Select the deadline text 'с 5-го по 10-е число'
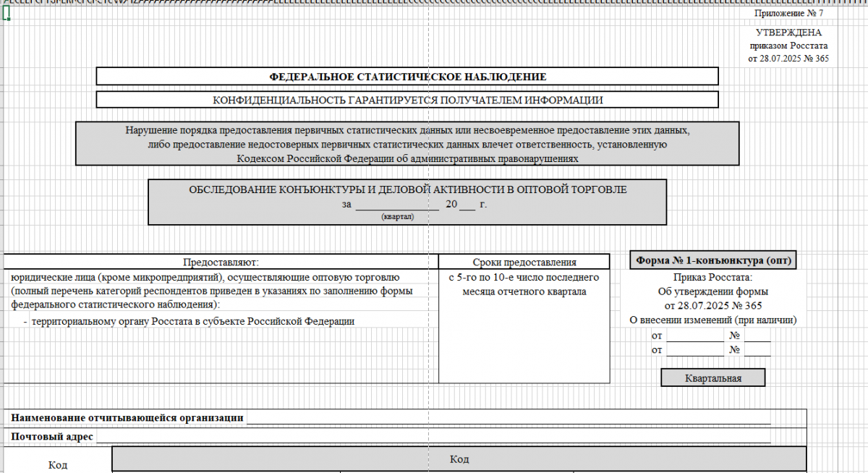 pyautogui.click(x=524, y=278)
